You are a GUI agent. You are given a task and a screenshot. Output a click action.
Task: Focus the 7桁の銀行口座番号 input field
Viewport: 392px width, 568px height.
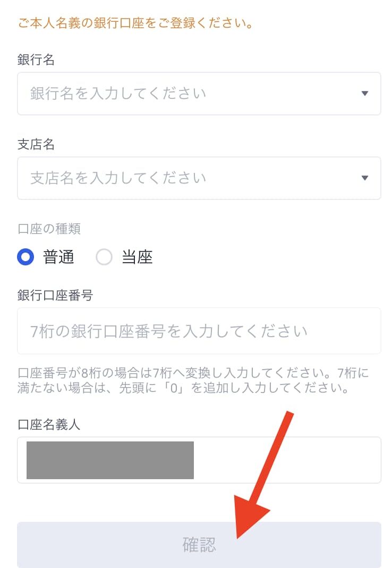[x=199, y=331]
